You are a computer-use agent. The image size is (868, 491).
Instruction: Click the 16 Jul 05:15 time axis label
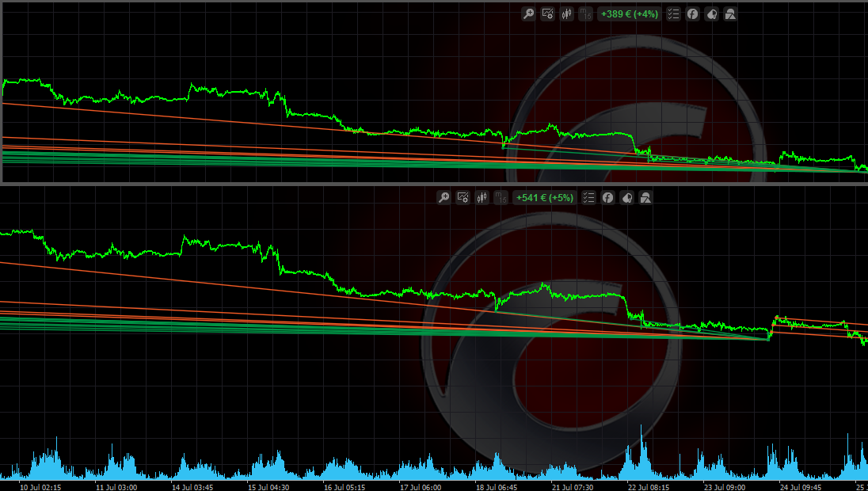[x=345, y=486]
